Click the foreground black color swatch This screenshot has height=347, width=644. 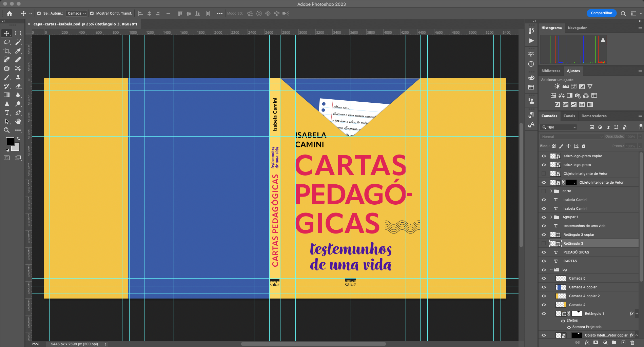coord(10,141)
